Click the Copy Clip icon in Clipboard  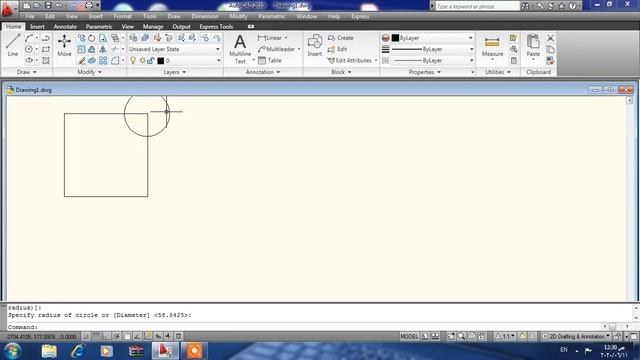coord(550,49)
